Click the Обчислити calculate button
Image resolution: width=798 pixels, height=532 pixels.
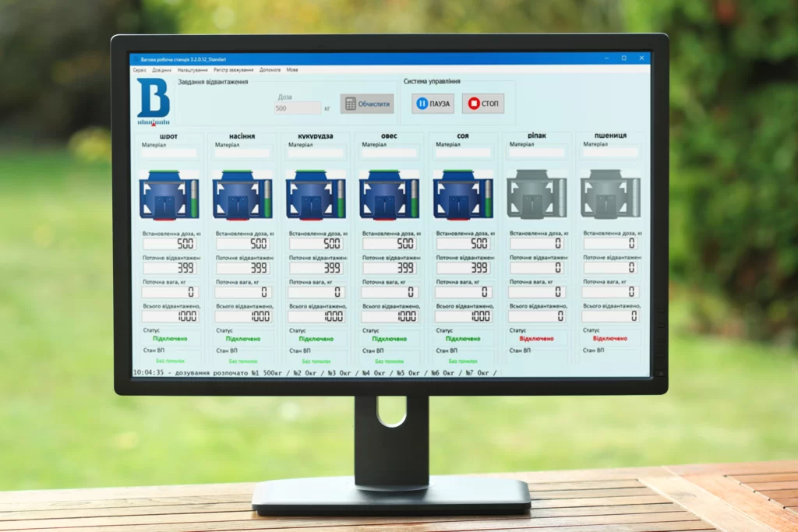(367, 104)
